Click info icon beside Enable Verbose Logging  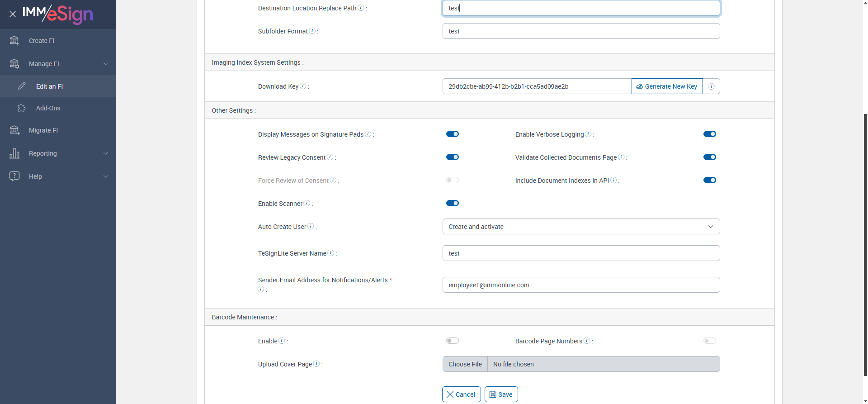588,134
